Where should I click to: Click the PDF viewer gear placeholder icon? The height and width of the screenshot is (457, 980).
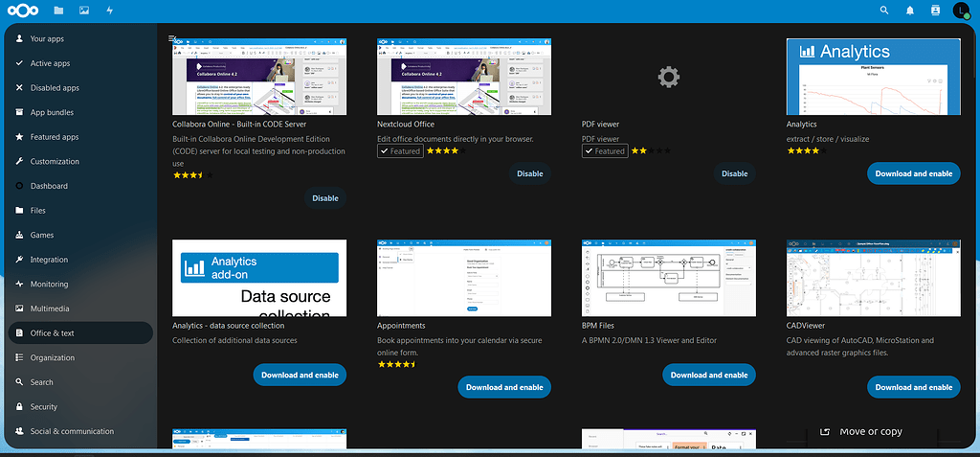pyautogui.click(x=668, y=77)
